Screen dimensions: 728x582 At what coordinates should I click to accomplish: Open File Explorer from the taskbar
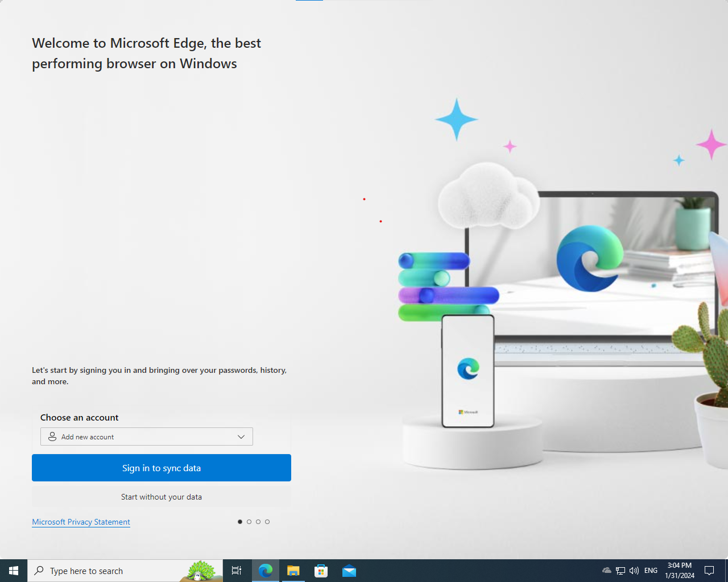coord(293,571)
